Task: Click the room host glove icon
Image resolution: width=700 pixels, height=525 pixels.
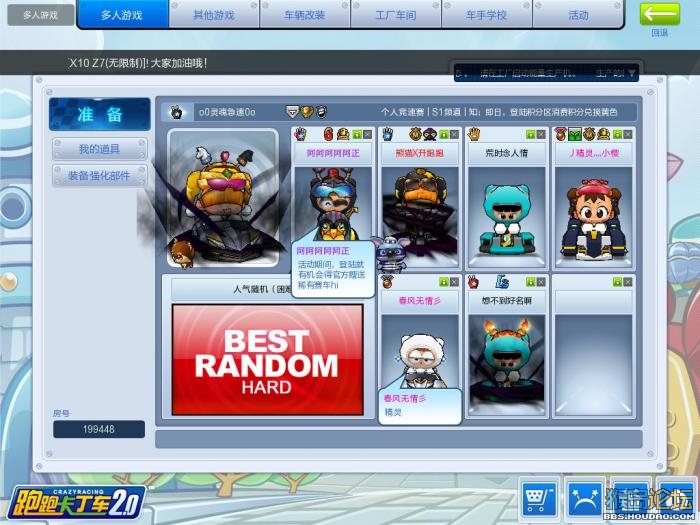Action: (x=177, y=112)
